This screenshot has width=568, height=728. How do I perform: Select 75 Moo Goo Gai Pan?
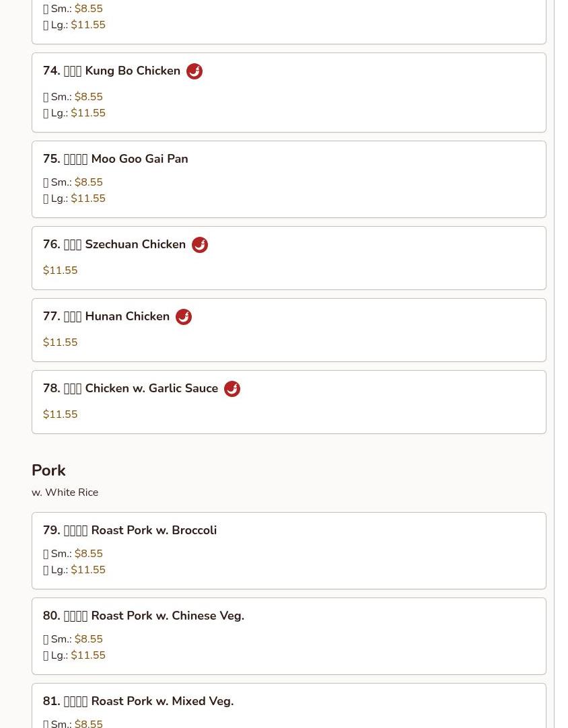115,159
